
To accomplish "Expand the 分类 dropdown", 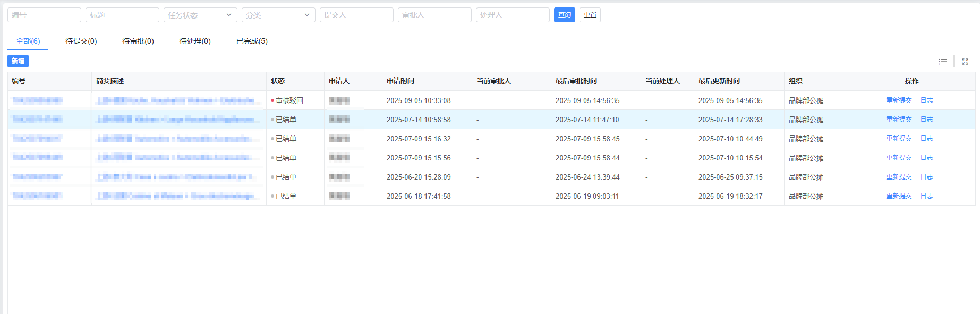I will 278,15.
